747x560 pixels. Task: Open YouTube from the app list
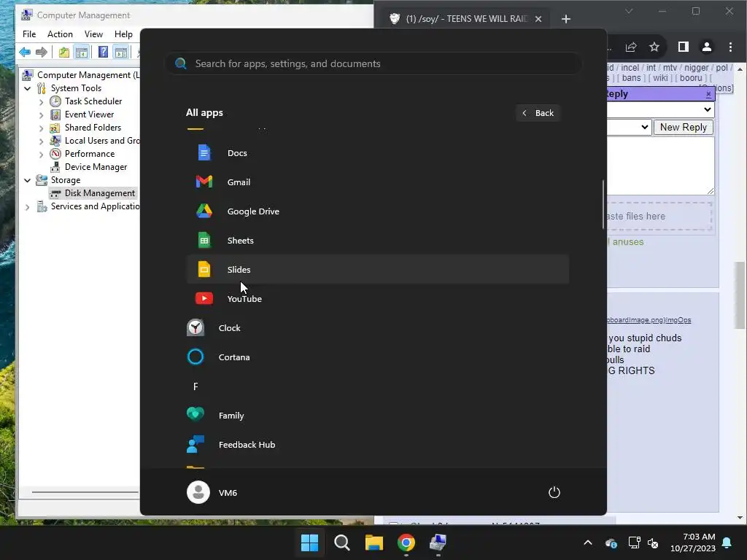coord(378,298)
